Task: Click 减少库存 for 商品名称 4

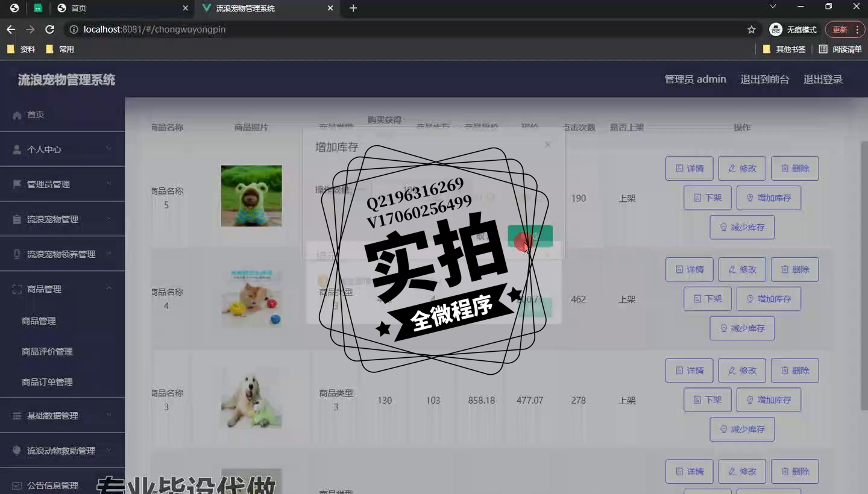Action: coord(742,328)
